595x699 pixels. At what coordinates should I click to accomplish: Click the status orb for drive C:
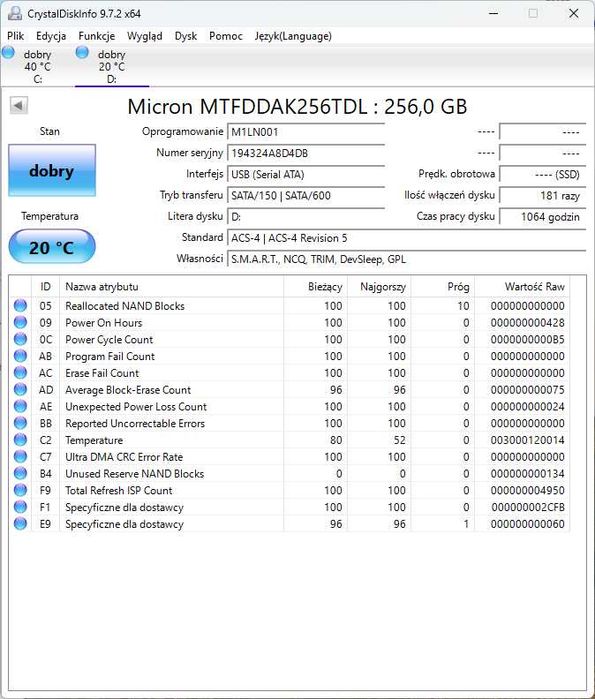click(8, 52)
